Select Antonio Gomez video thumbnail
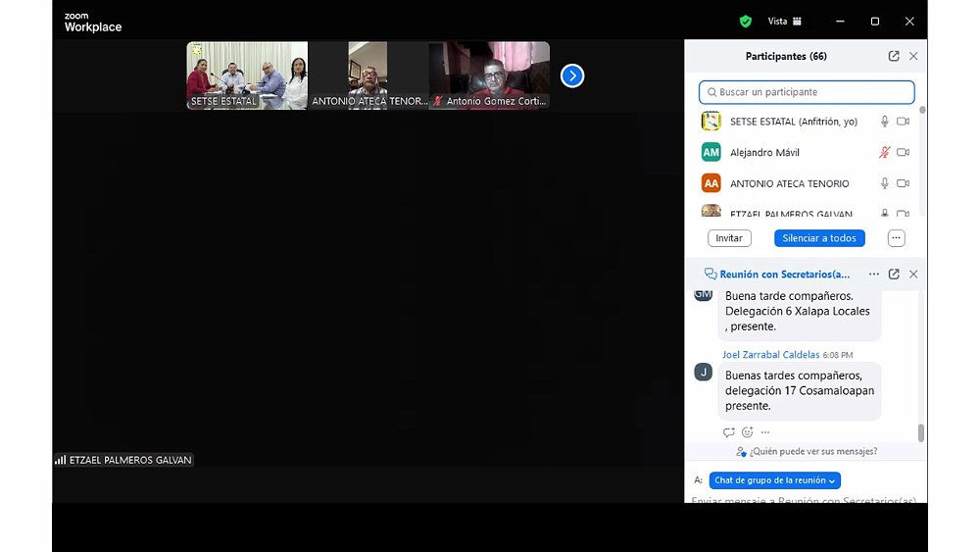This screenshot has width=980, height=552. [x=489, y=75]
